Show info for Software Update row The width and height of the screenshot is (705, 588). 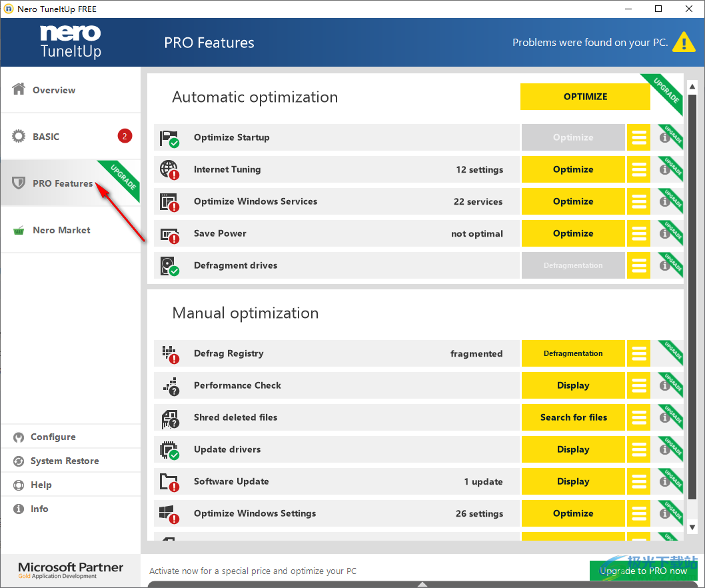(x=664, y=481)
